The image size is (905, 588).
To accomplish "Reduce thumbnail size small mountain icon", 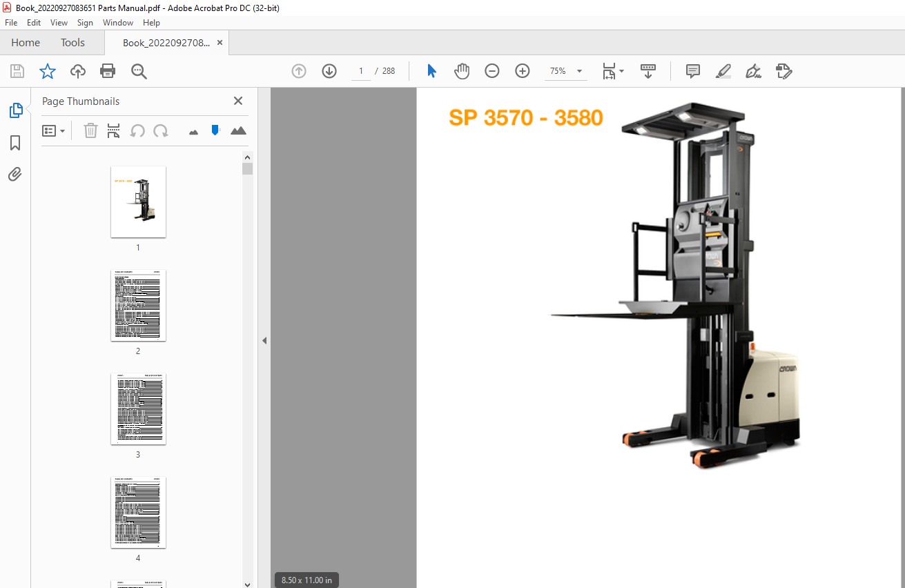I will (193, 131).
